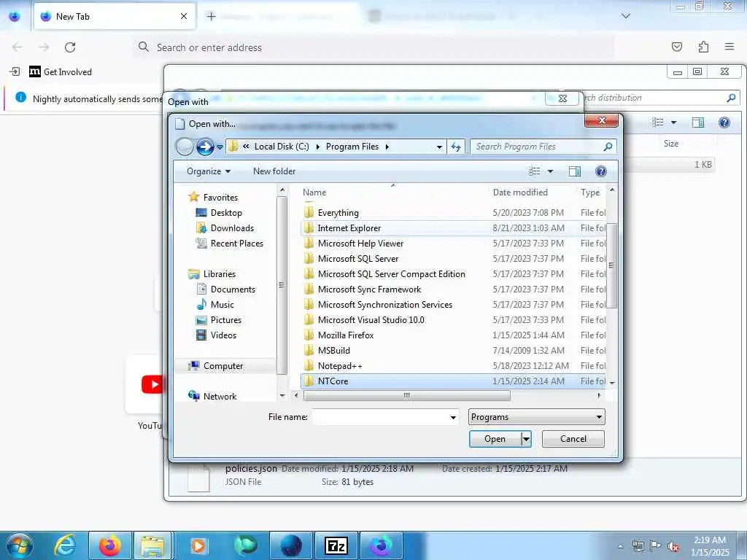Change view icon in Open with dialog
The width and height of the screenshot is (747, 560).
click(x=535, y=171)
